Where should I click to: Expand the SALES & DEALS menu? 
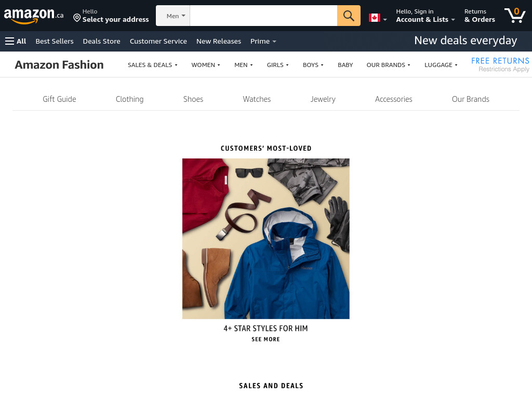(152, 65)
